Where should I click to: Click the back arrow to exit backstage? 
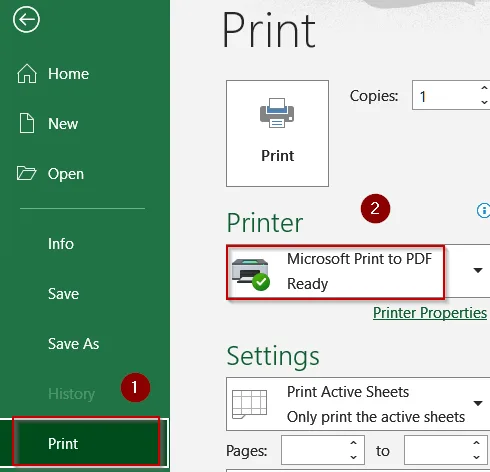coord(26,20)
